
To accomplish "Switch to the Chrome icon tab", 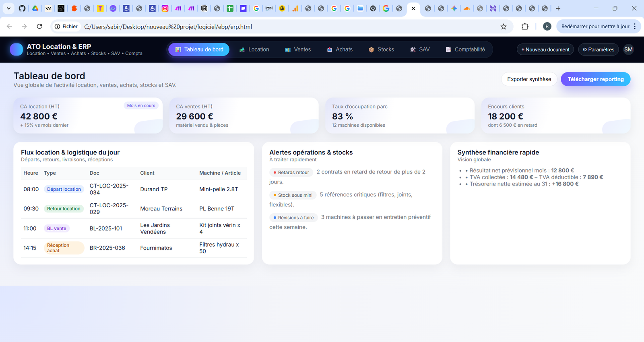I will pyautogui.click(x=373, y=8).
